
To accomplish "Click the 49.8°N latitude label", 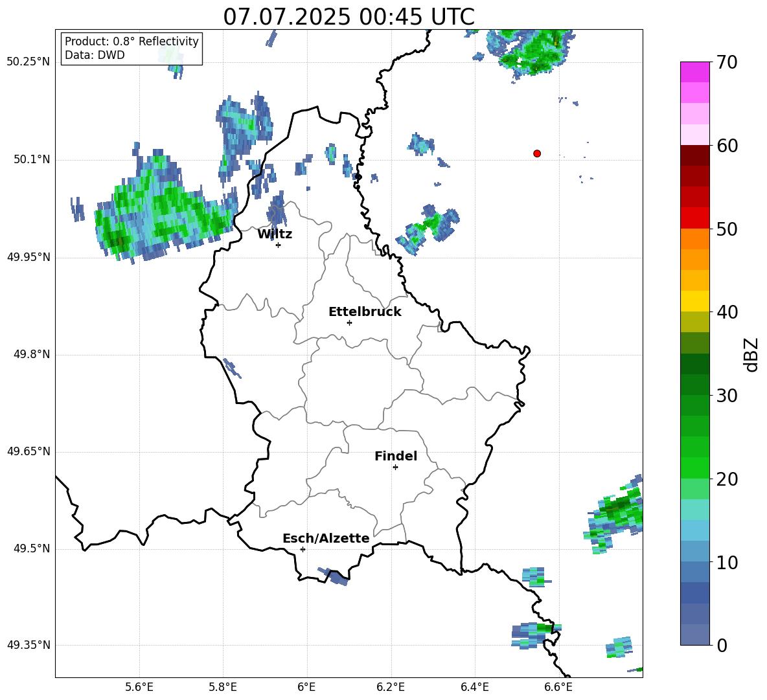I will coord(32,354).
